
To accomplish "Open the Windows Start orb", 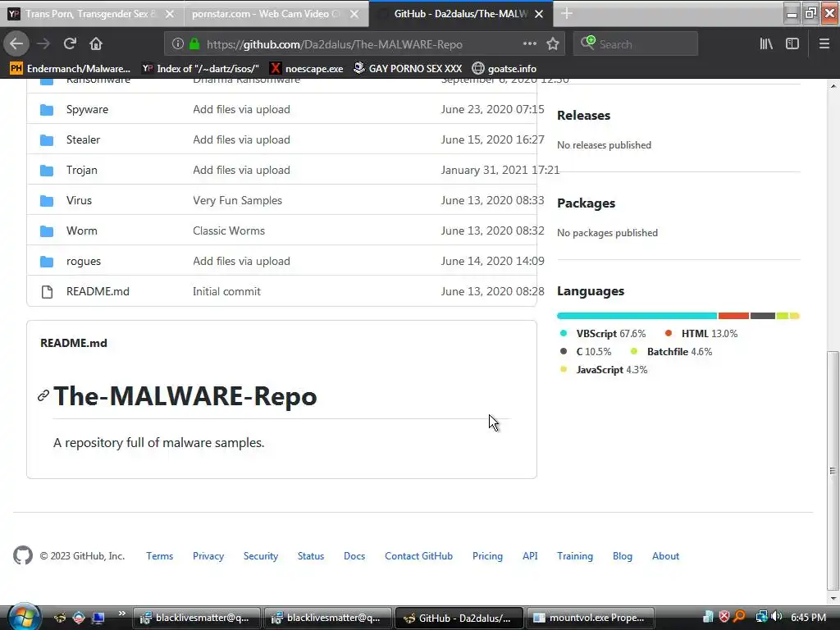I will click(22, 617).
